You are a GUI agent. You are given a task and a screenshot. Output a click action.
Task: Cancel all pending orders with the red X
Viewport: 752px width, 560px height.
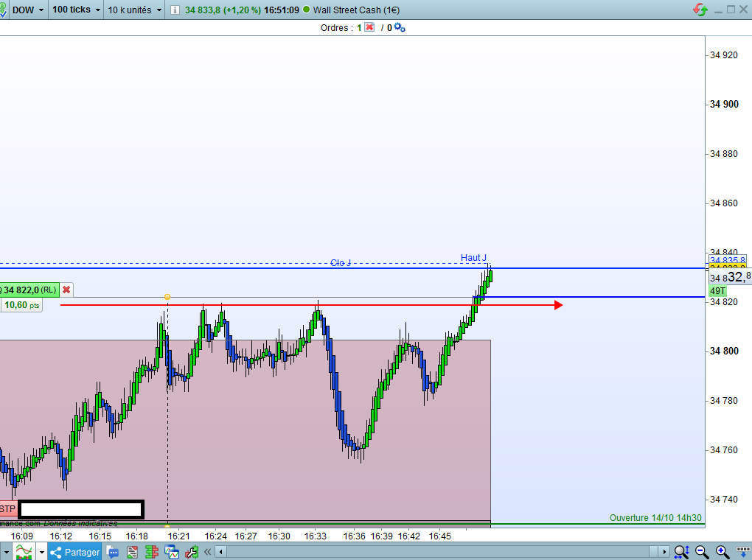click(369, 27)
